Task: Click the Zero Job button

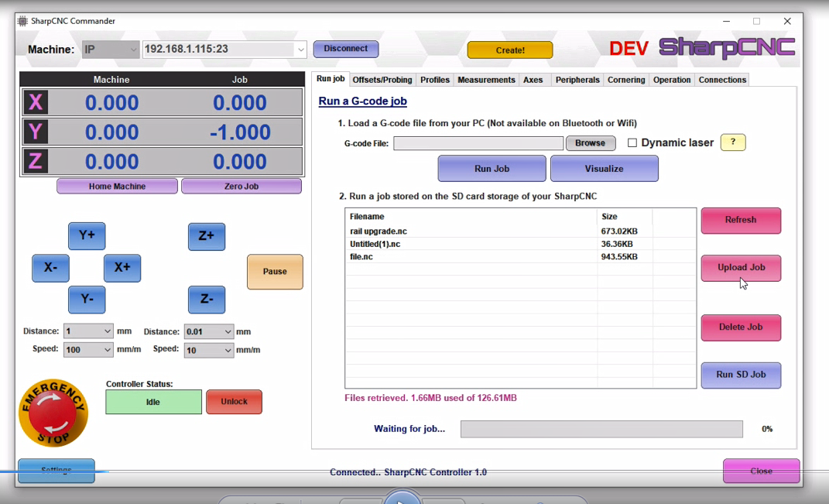Action: tap(242, 186)
